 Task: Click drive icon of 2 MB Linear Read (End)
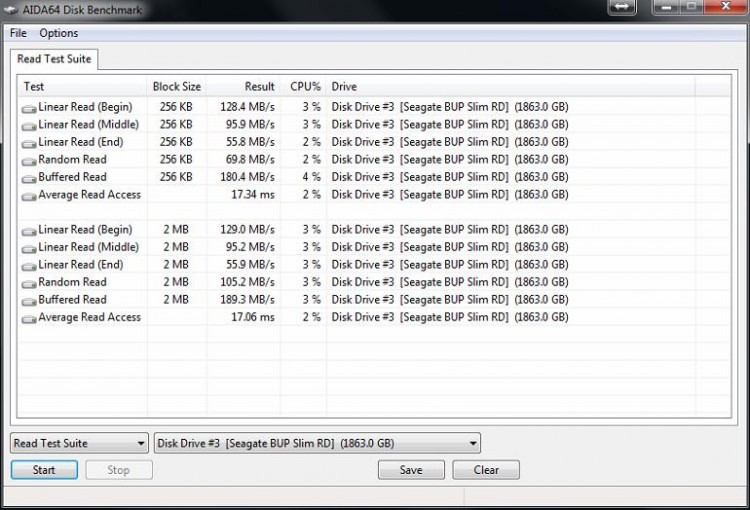[29, 266]
